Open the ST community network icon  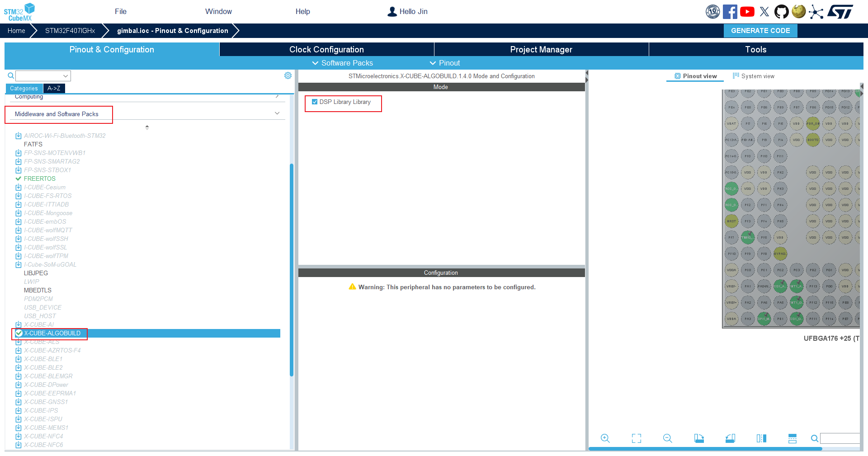(816, 12)
